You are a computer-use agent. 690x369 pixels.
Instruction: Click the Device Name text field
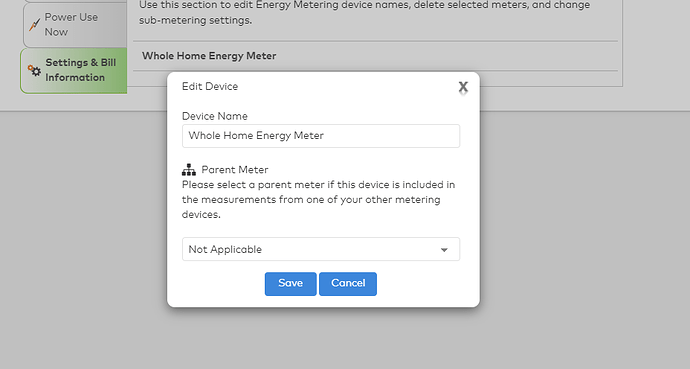pos(321,136)
